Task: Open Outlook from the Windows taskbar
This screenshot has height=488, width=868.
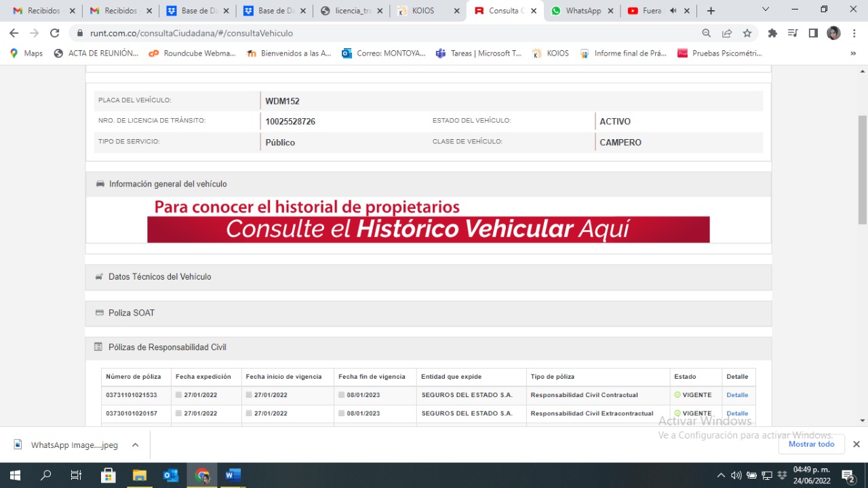Action: coord(171,475)
